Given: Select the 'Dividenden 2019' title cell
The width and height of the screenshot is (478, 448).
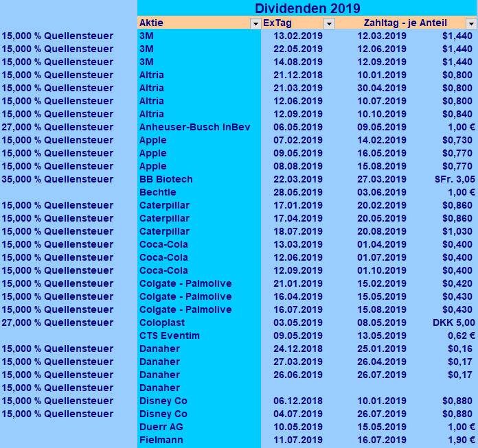Looking at the screenshot, I should pyautogui.click(x=307, y=8).
